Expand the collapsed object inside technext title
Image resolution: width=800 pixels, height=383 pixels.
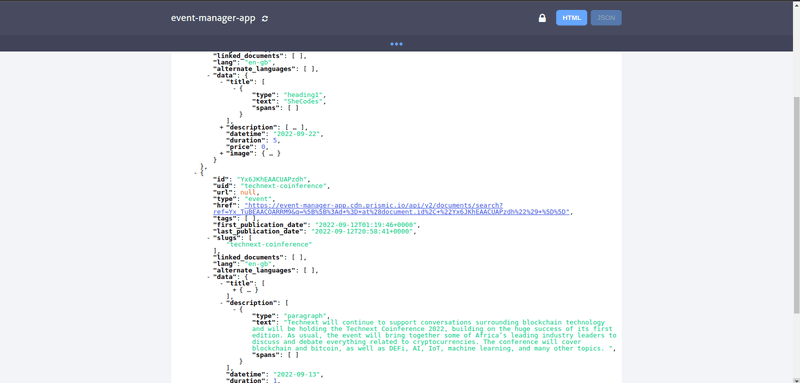(x=234, y=290)
